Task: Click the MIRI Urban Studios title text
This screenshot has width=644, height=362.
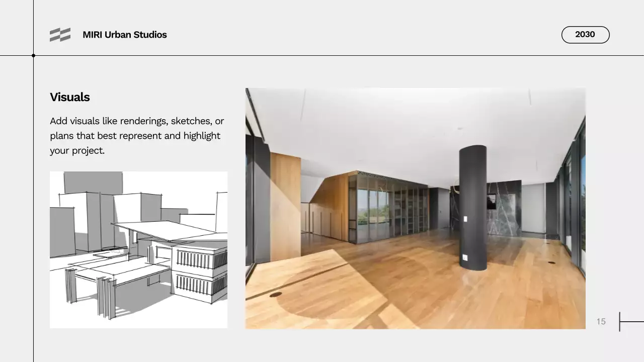Action: [x=124, y=35]
